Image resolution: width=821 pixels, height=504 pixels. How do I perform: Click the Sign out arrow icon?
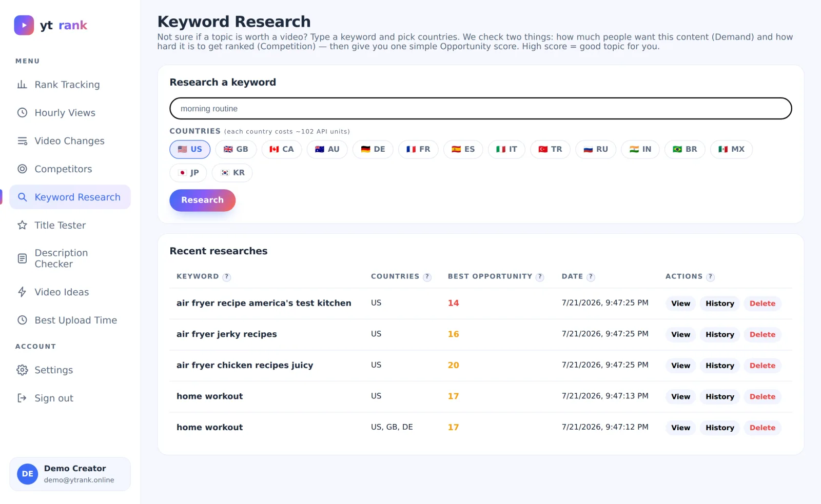point(22,398)
